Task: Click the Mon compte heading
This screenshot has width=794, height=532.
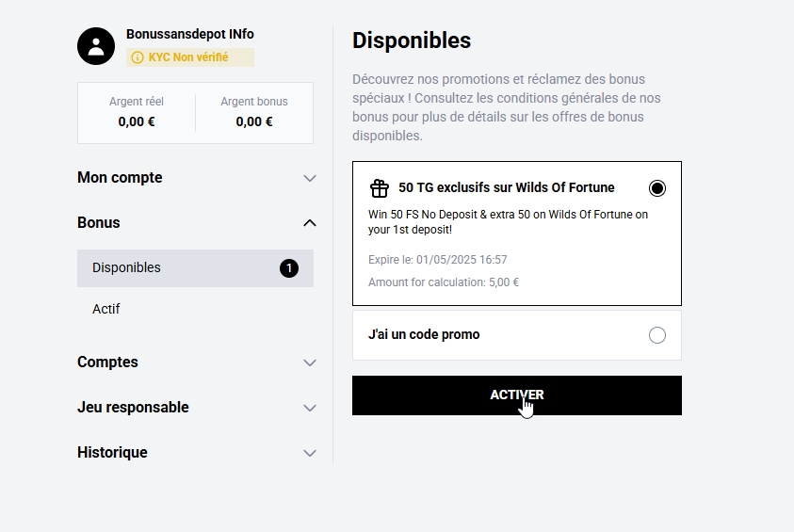Action: (x=120, y=178)
